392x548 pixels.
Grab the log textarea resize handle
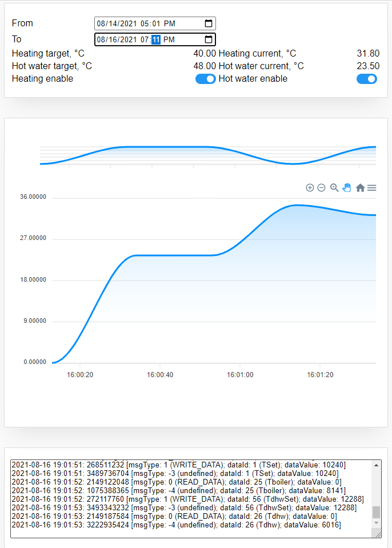tap(378, 534)
